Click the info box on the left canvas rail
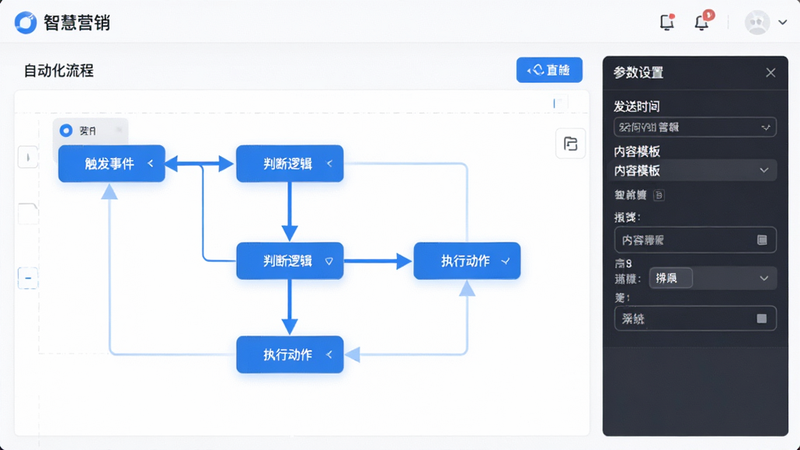Screen dimensions: 800x450 click(28, 157)
